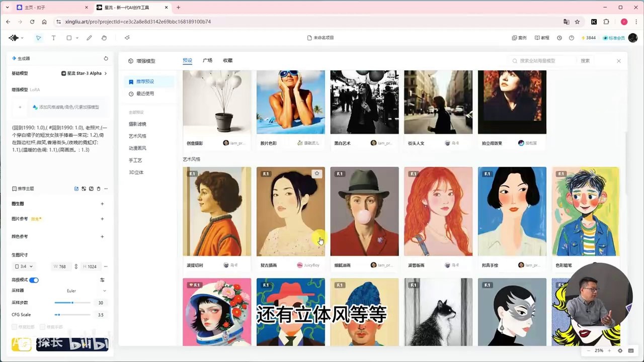The width and height of the screenshot is (644, 362).
Task: Select the 黑白艺术 style thumbnail
Action: coord(364,102)
